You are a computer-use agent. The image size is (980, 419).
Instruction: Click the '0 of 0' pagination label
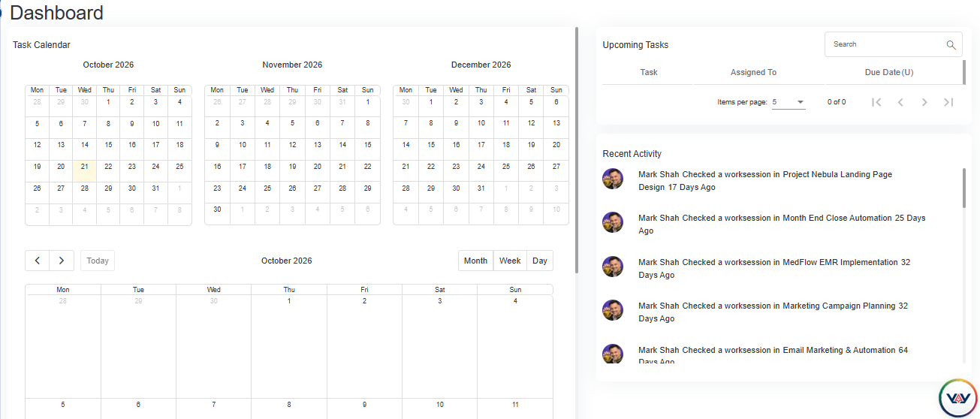[x=837, y=102]
